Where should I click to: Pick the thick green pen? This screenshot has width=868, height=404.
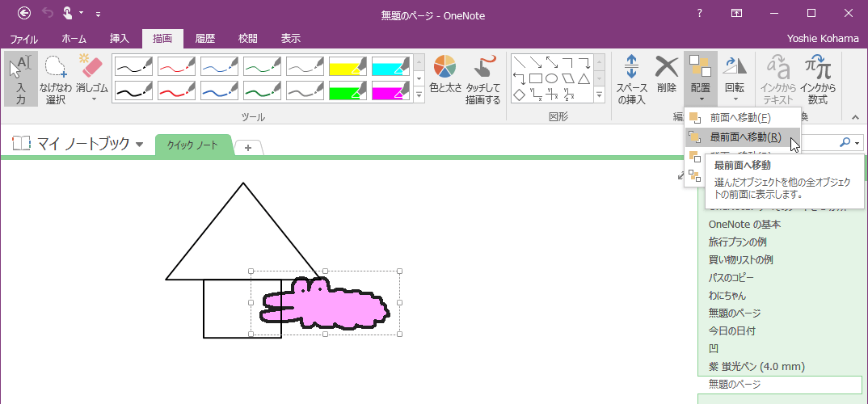pyautogui.click(x=262, y=90)
